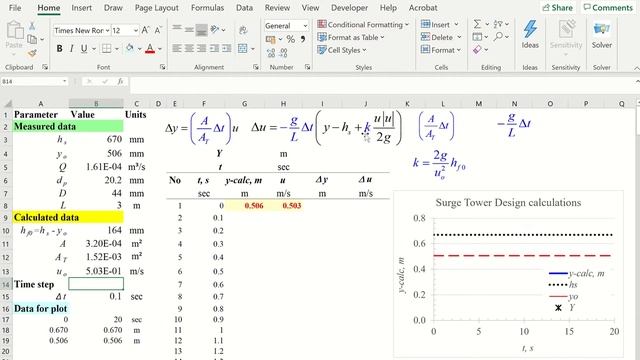This screenshot has height=360, width=640.
Task: Open Format as Table dropdown
Action: pyautogui.click(x=351, y=37)
